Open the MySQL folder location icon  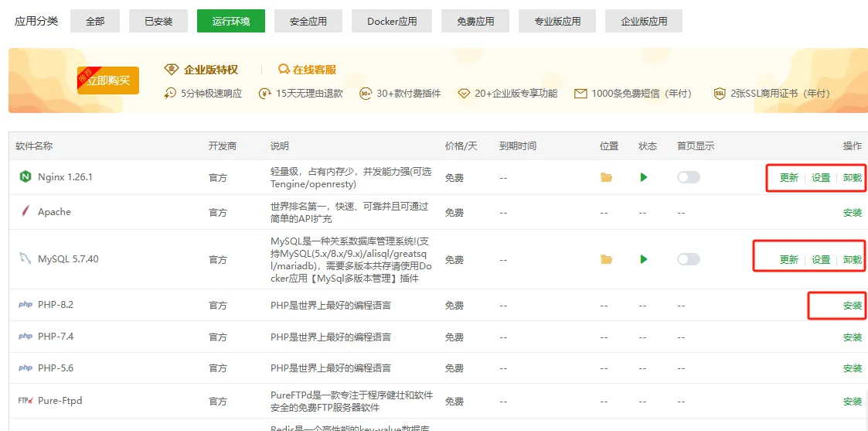tap(607, 259)
